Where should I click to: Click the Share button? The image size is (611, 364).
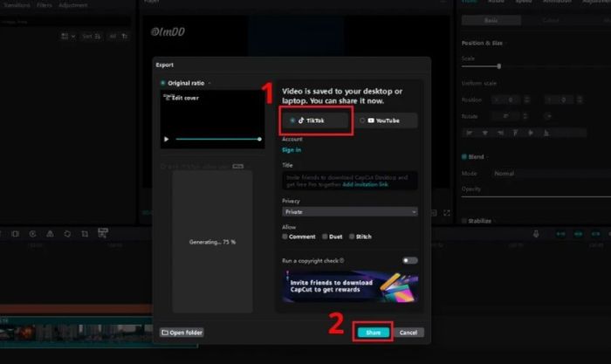[374, 333]
